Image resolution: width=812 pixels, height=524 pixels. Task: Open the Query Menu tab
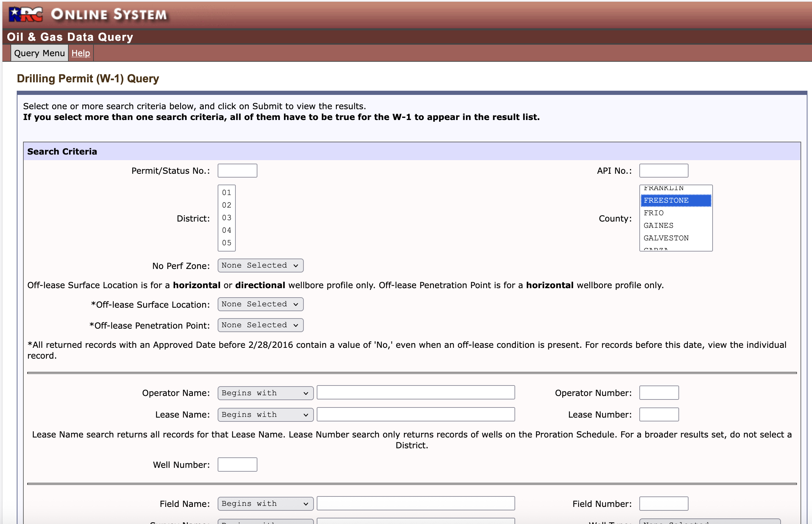coord(39,53)
